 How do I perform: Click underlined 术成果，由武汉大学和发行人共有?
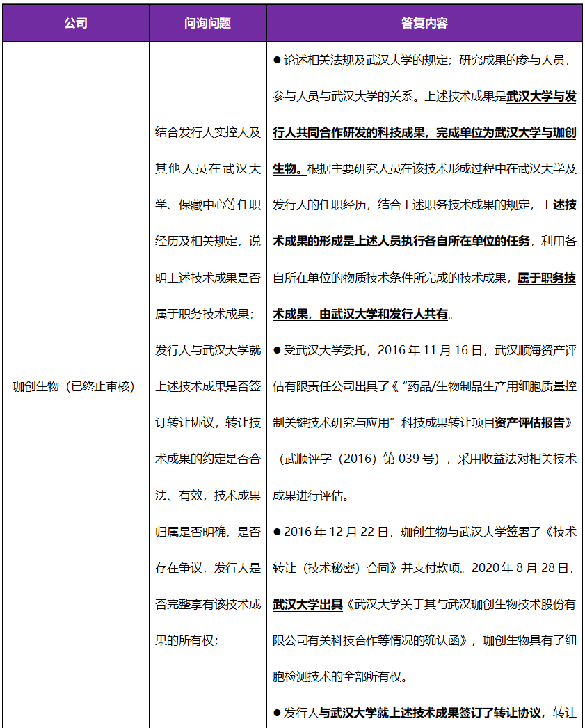click(x=360, y=314)
